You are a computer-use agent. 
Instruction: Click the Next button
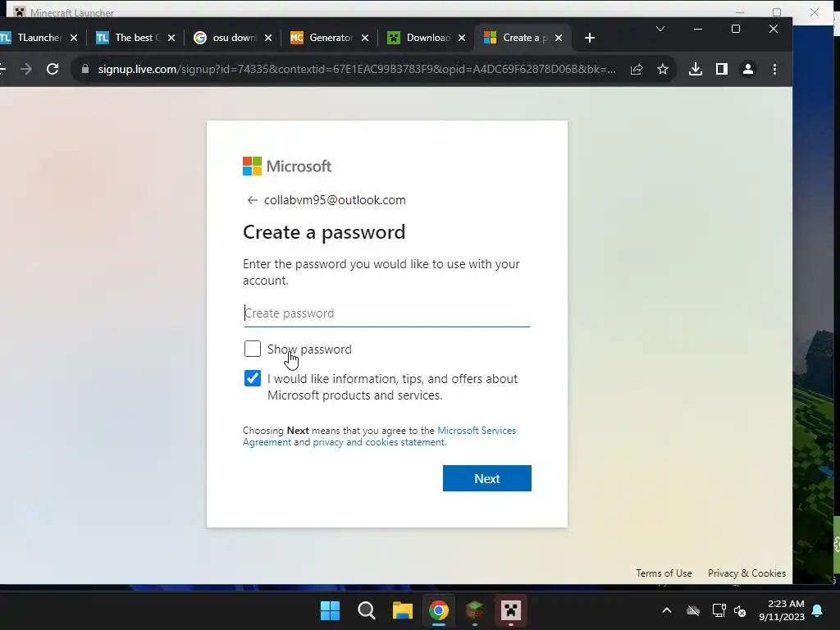[x=487, y=478]
